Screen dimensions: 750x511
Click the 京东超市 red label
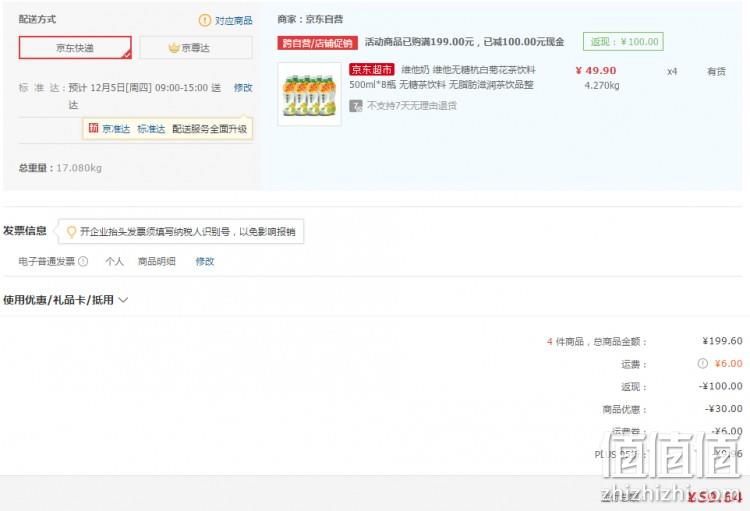(x=372, y=69)
